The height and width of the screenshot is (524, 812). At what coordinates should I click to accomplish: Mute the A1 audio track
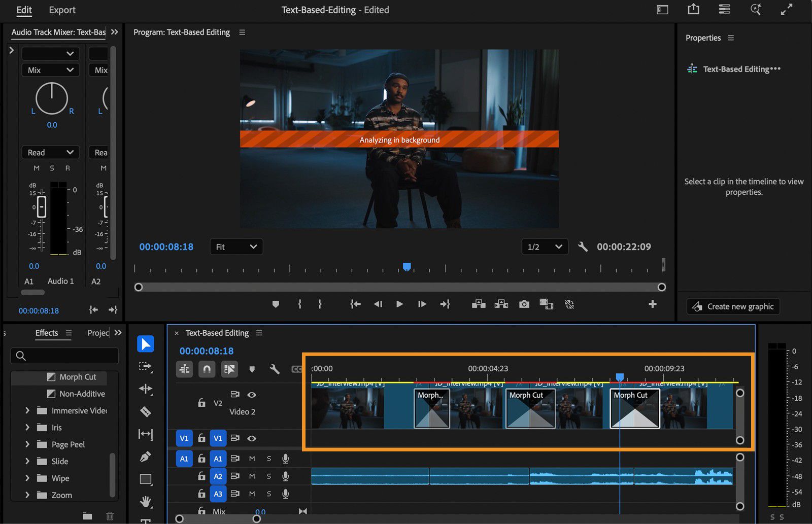coord(252,459)
